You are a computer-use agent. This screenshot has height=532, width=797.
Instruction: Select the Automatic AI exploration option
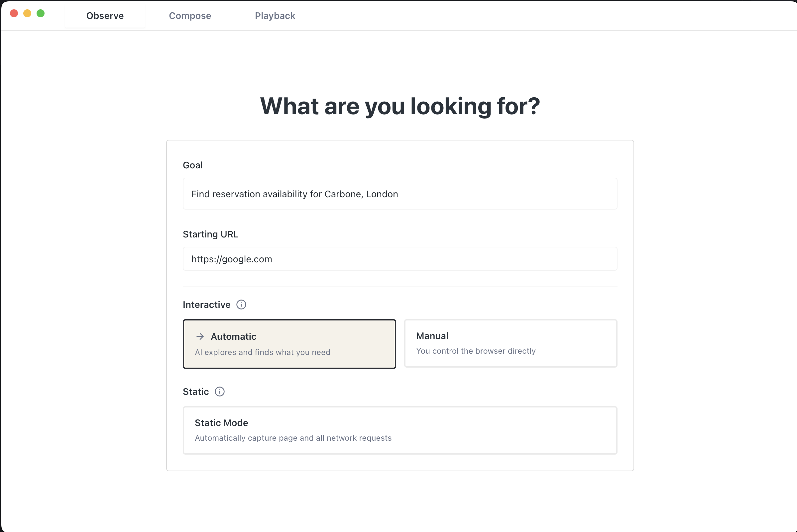coord(289,343)
